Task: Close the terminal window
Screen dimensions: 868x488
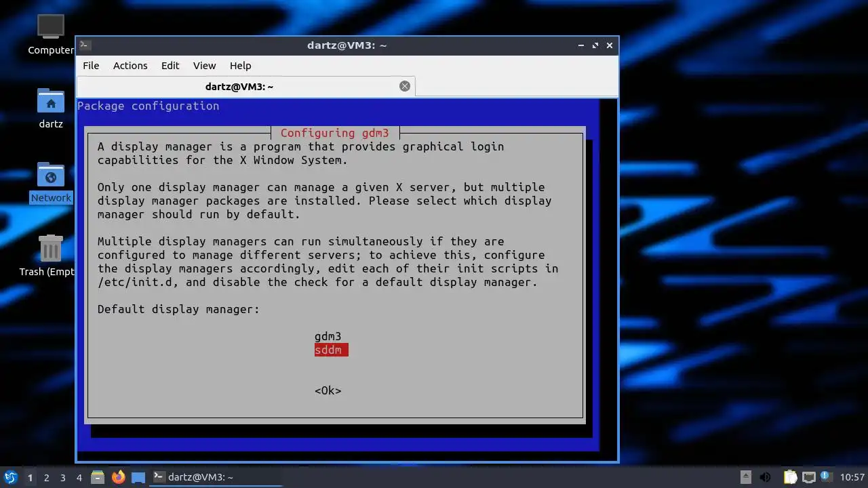Action: (610, 45)
